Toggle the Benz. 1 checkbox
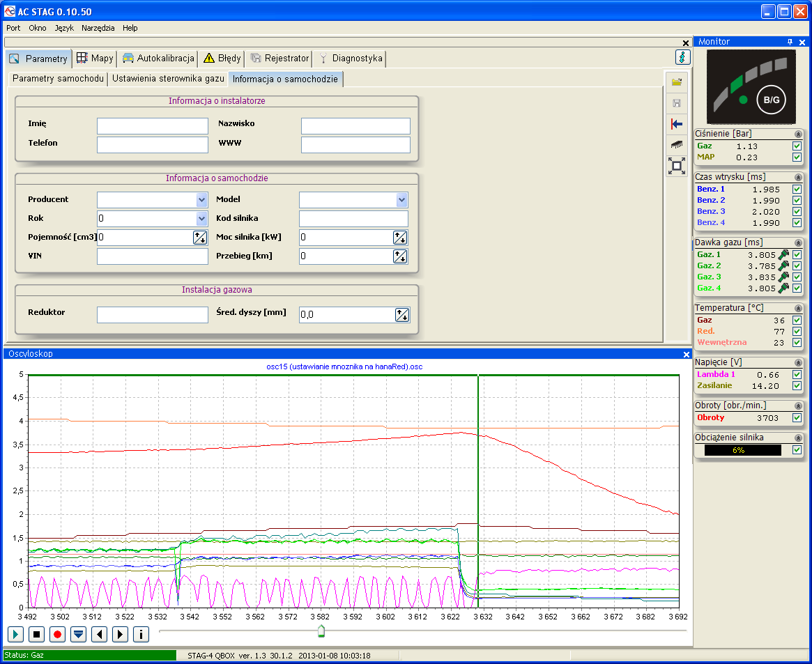 tap(797, 190)
